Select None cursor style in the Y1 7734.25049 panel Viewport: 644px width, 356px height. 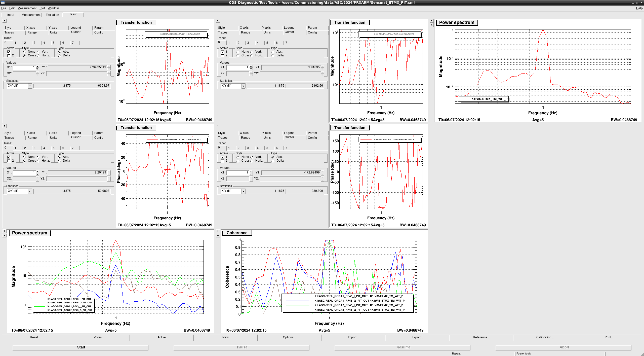24,52
